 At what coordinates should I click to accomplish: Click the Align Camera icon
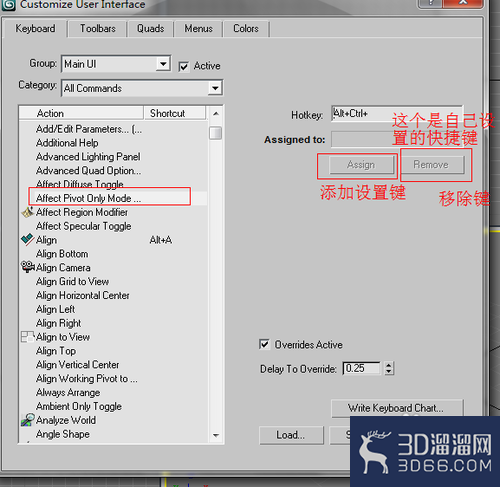28,267
